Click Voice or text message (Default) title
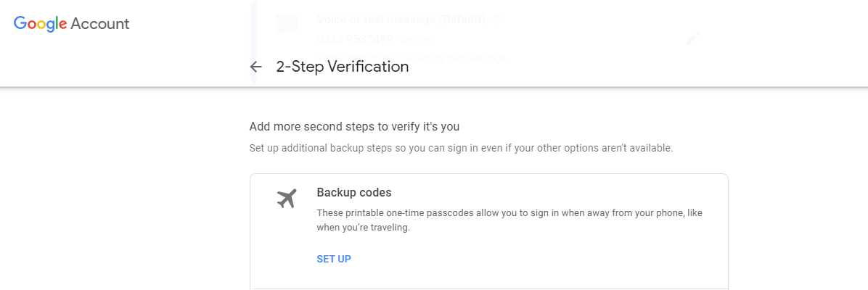868x290 pixels. click(401, 20)
